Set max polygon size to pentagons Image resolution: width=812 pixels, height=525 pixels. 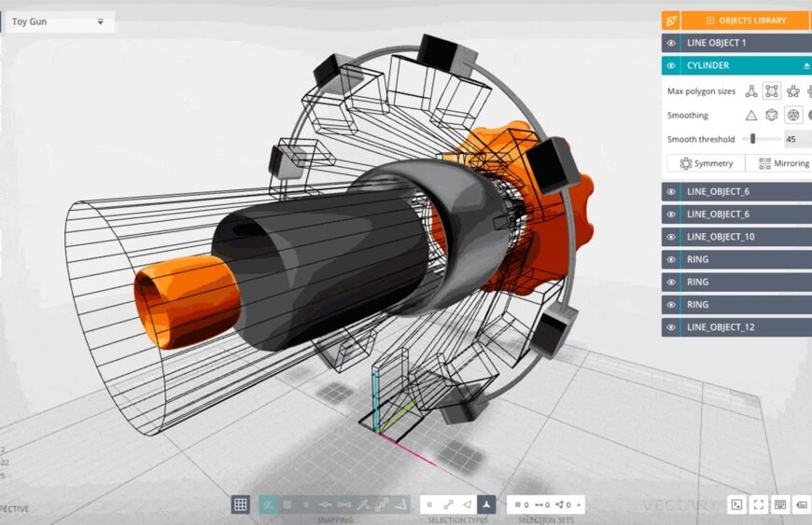point(792,91)
